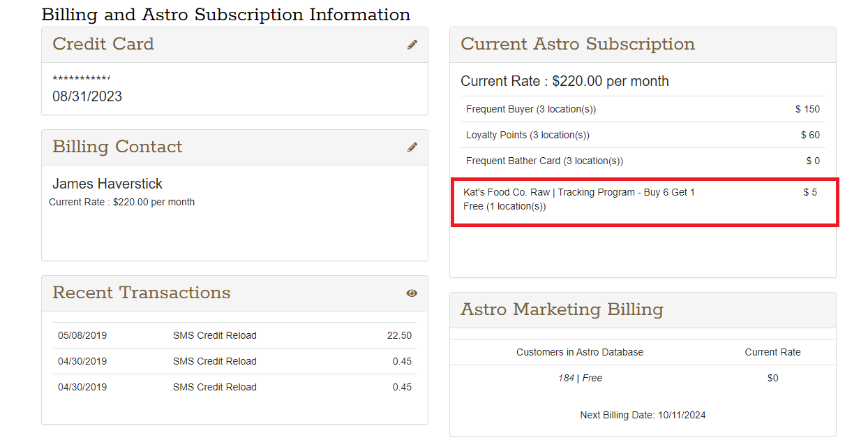Click the $ 150 Frequent Buyer price
The height and width of the screenshot is (447, 868).
tap(807, 109)
